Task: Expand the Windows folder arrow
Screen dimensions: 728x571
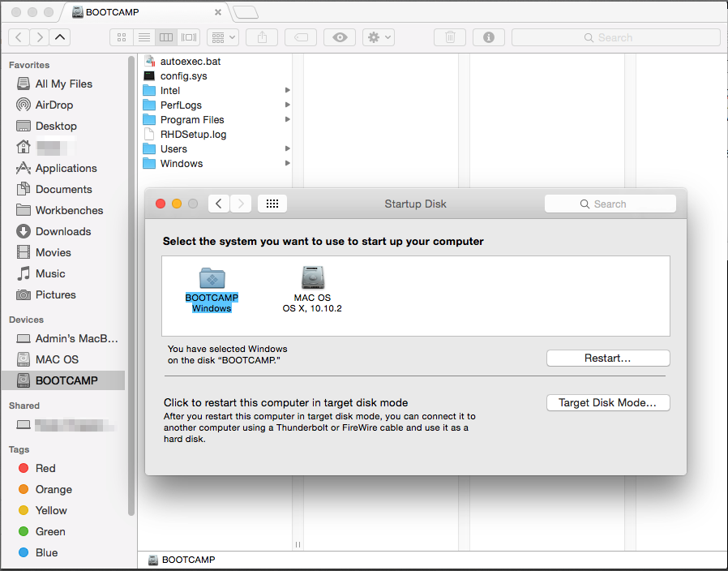Action: (288, 163)
